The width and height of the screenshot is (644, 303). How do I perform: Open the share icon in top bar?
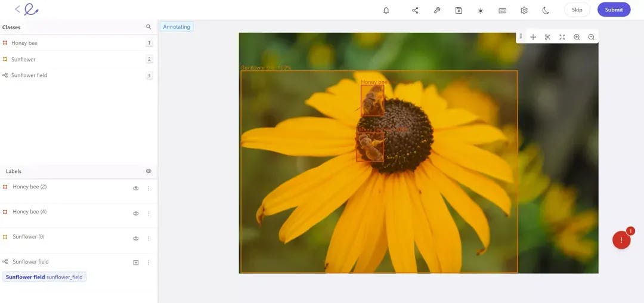(415, 11)
